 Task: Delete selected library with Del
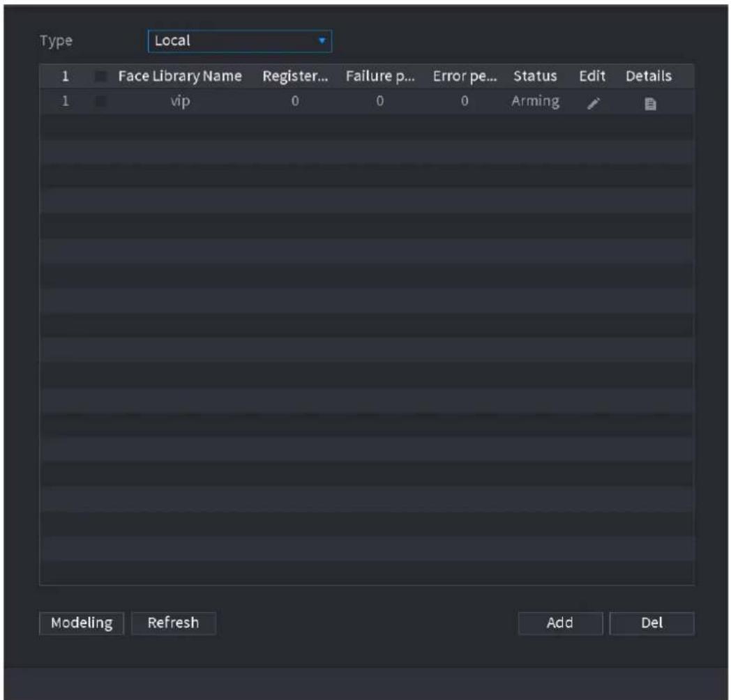click(651, 623)
